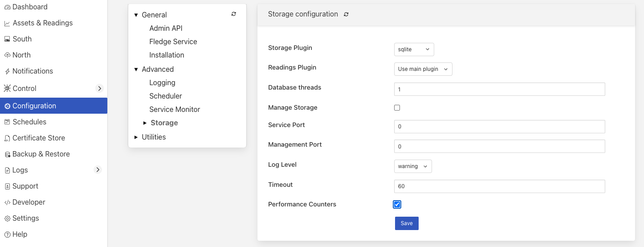
Task: Select Service Monitor category
Action: (x=175, y=110)
